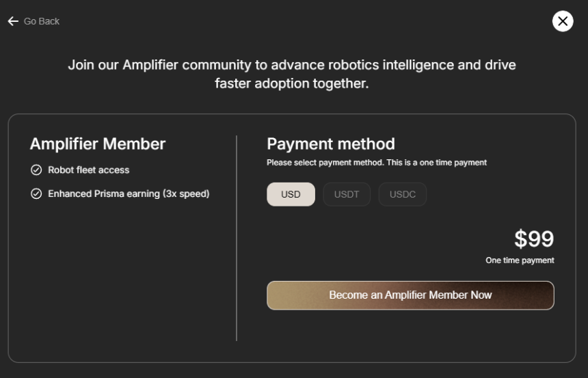
Task: Close the dialog with the X icon
Action: coord(563,21)
